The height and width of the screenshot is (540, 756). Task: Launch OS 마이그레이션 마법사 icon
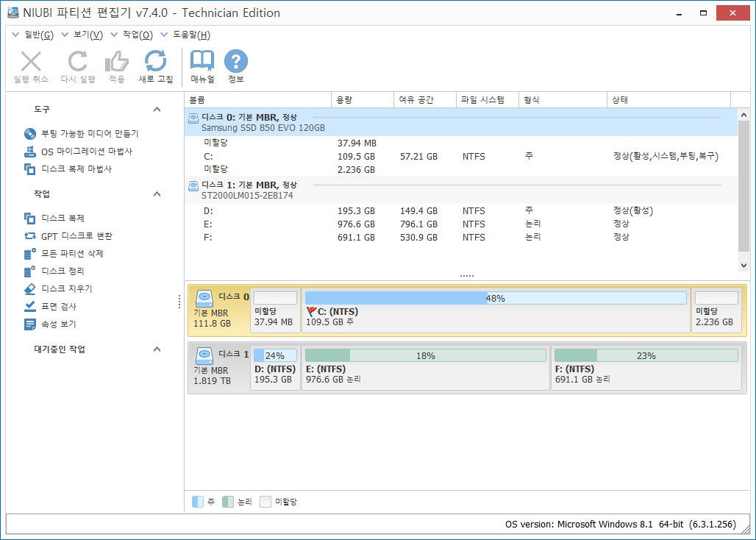[x=30, y=152]
